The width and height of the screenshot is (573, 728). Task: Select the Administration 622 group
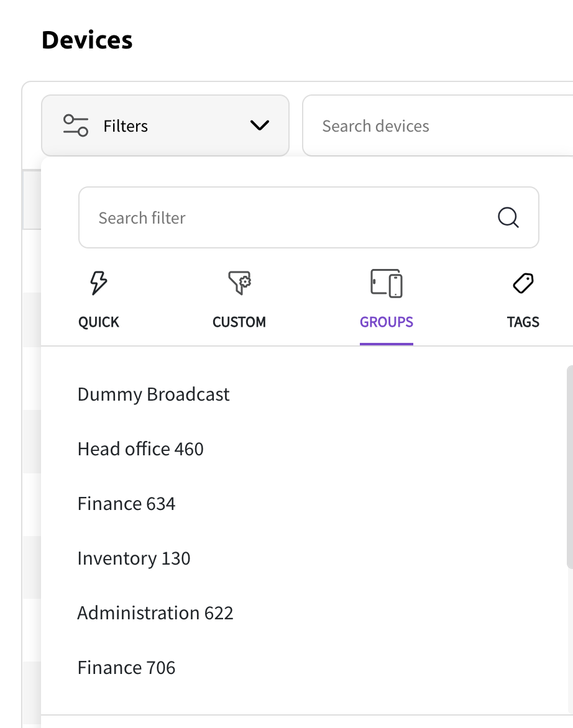155,613
